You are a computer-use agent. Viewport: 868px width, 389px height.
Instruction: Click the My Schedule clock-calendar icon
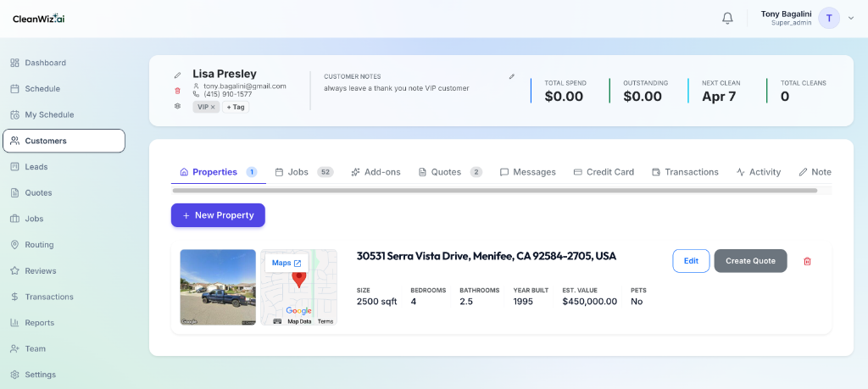[15, 114]
